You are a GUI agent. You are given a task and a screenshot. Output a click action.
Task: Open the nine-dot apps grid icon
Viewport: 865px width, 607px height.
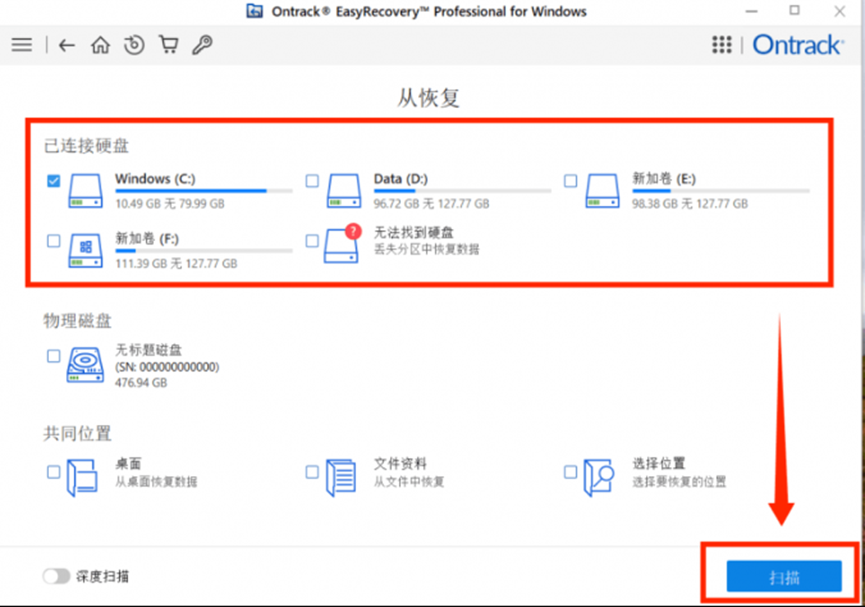(x=722, y=45)
